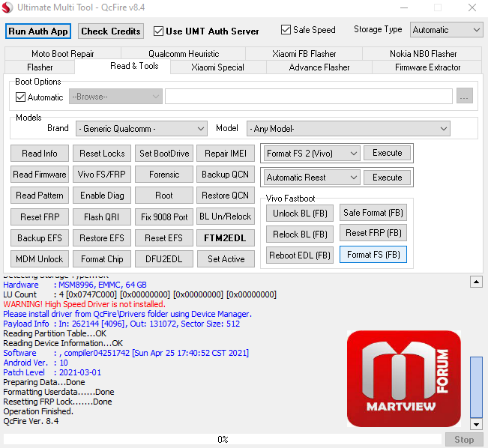Click the Reset FRP button
The image size is (488, 448).
40,217
